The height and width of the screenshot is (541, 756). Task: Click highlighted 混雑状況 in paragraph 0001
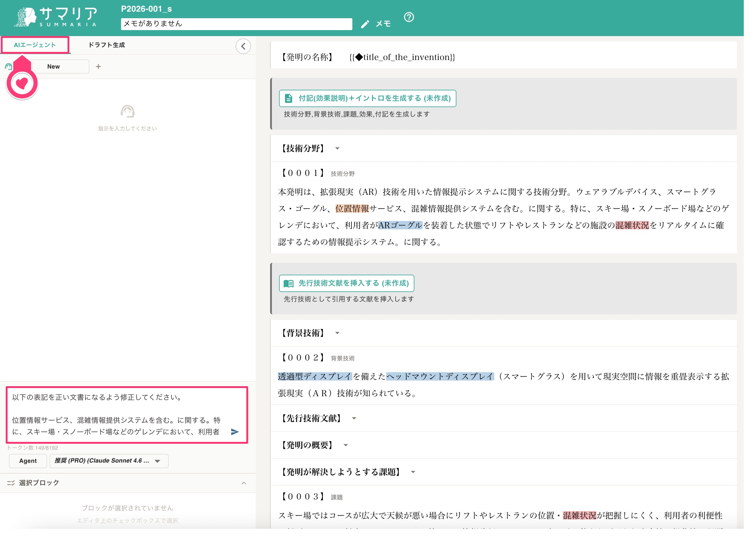coord(632,225)
